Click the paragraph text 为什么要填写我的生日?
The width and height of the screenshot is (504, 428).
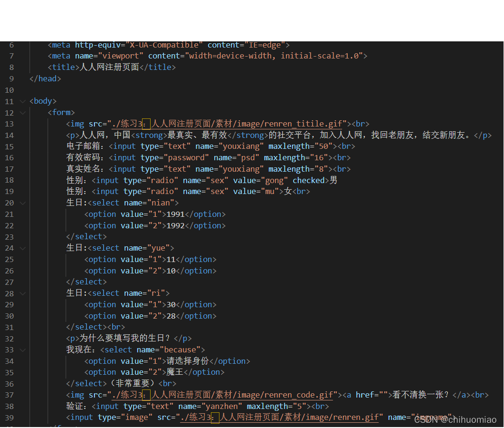click(124, 338)
